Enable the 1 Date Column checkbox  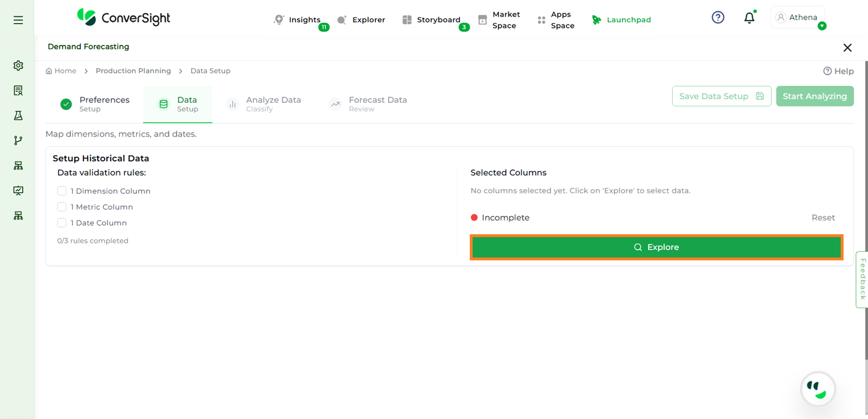click(62, 223)
